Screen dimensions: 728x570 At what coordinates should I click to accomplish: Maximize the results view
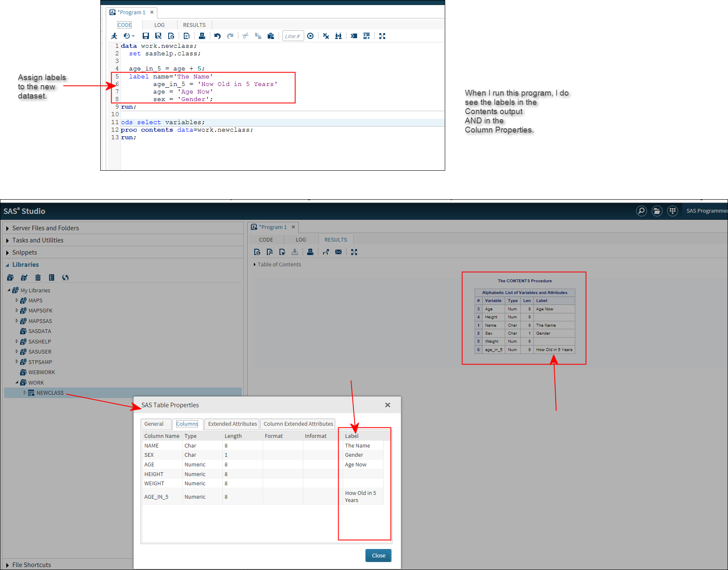coord(354,252)
